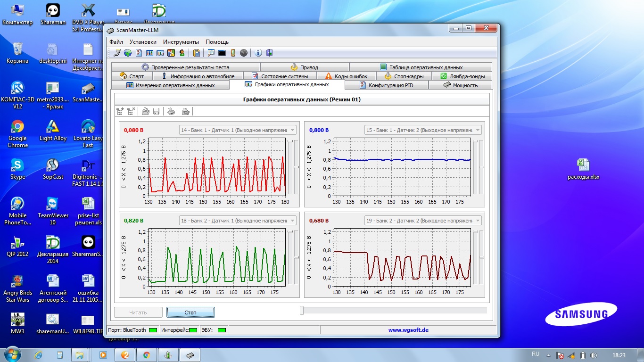Click the printer icon above the graphs

172,112
